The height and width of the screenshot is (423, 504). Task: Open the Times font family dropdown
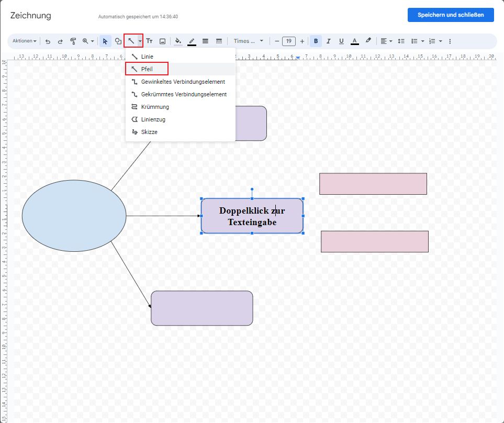tap(249, 41)
